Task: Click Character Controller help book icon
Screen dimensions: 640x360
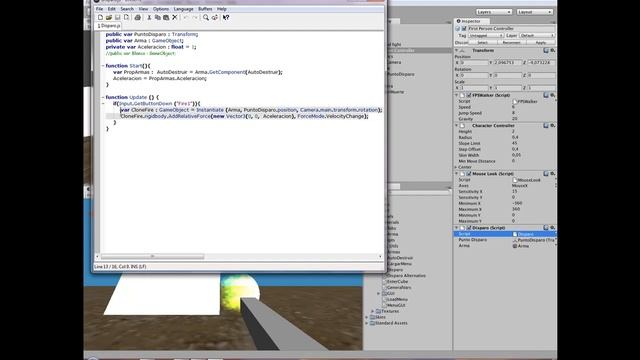Action: click(x=546, y=126)
